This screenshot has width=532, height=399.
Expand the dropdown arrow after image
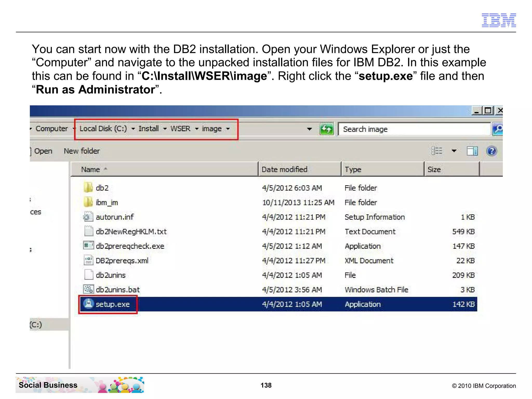pyautogui.click(x=228, y=129)
